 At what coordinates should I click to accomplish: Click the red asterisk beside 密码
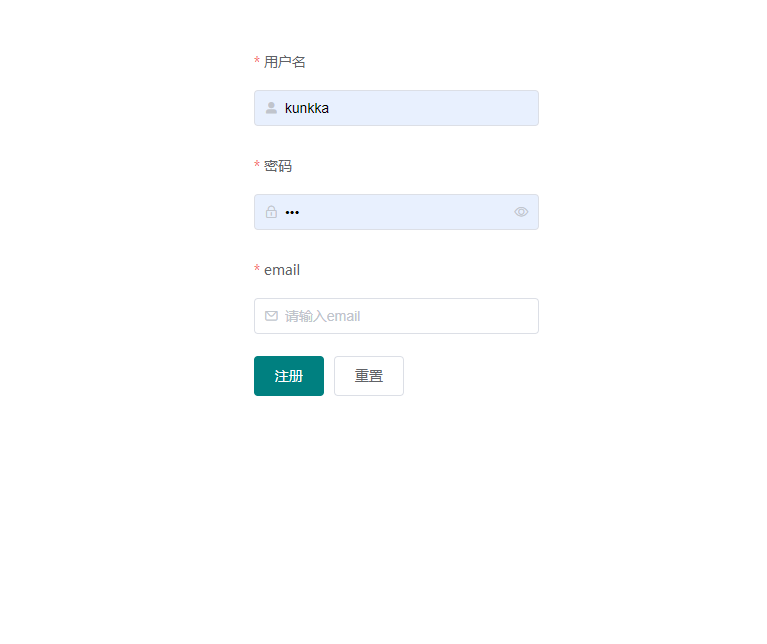tap(257, 165)
